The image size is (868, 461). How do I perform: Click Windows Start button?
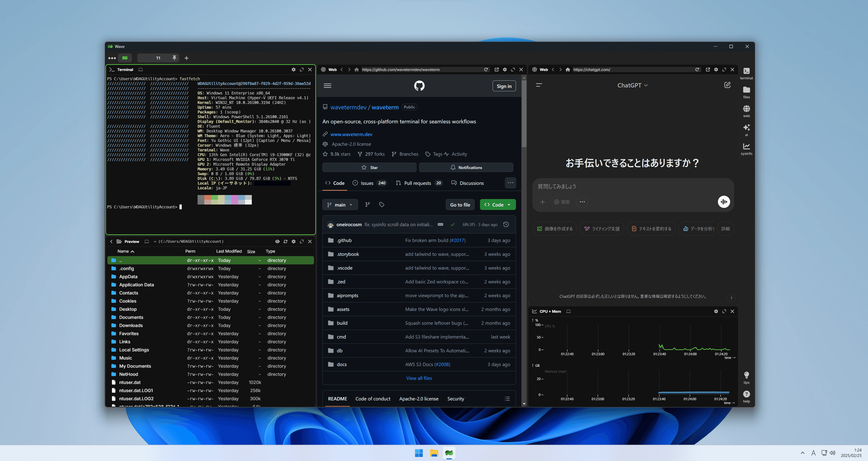click(x=418, y=453)
